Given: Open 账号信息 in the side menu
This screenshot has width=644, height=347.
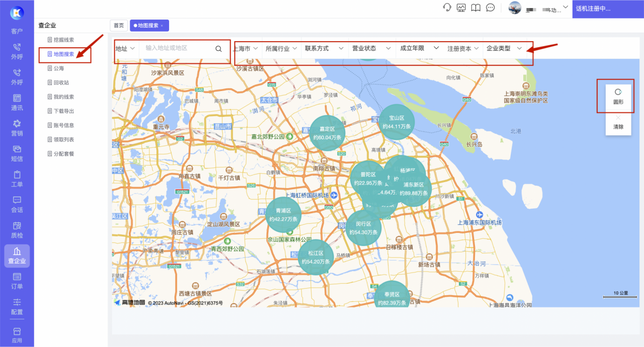Looking at the screenshot, I should click(x=61, y=125).
